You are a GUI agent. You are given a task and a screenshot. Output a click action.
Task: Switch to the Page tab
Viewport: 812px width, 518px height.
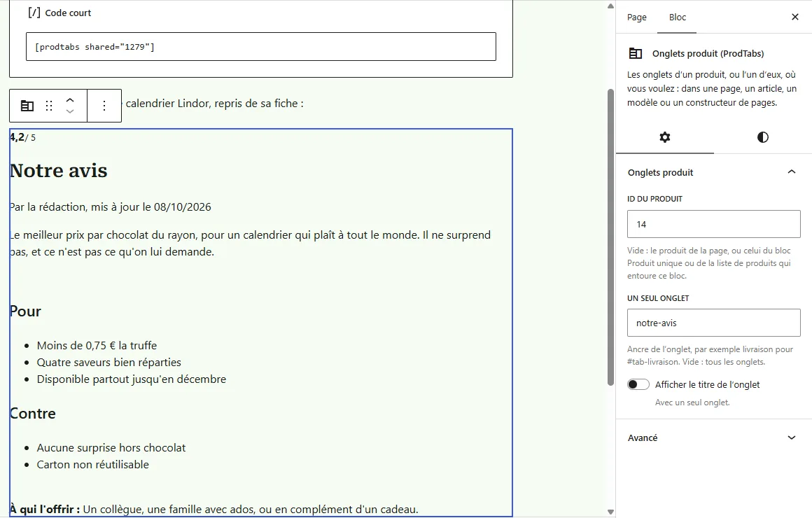tap(636, 17)
